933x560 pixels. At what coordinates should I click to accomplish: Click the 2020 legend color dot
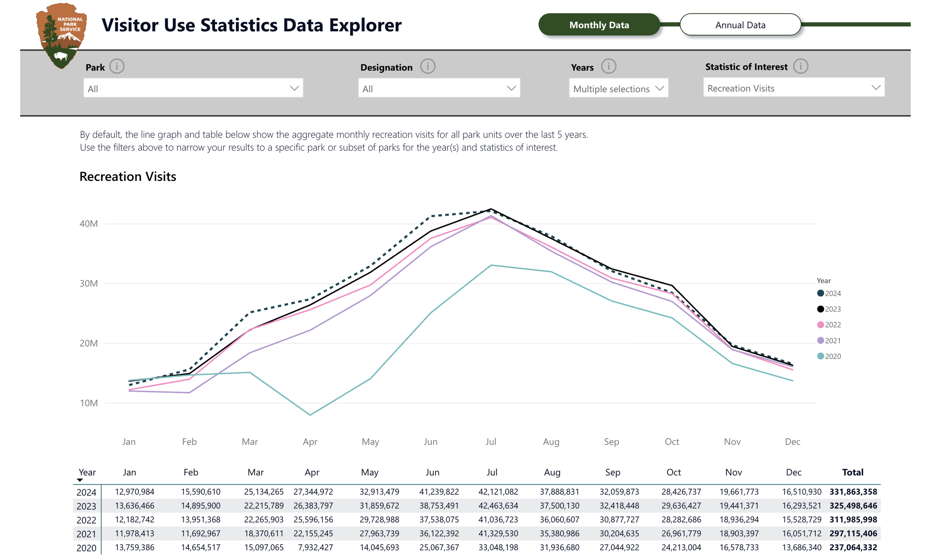click(820, 356)
